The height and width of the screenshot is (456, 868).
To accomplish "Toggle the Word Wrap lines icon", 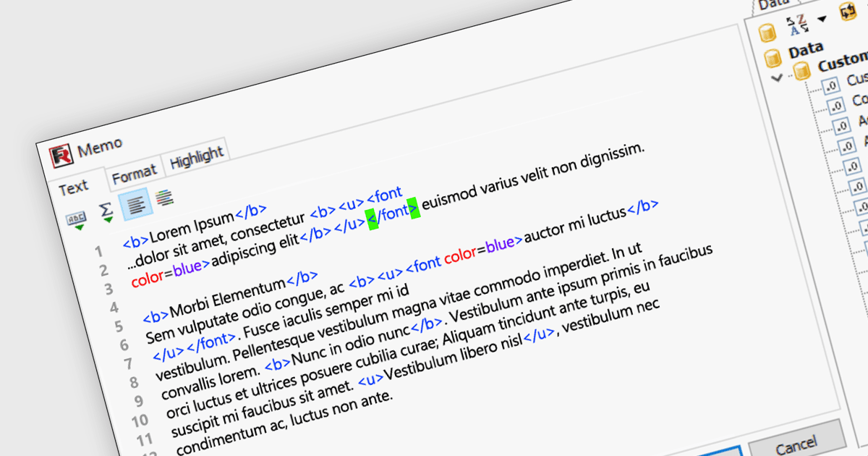I will point(135,205).
